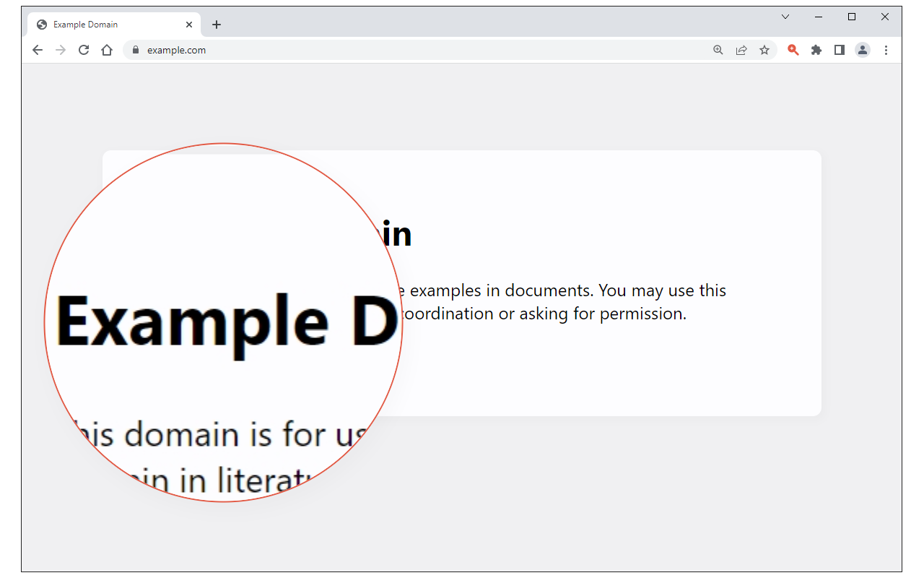
Task: Reload the example.com page
Action: [x=84, y=50]
